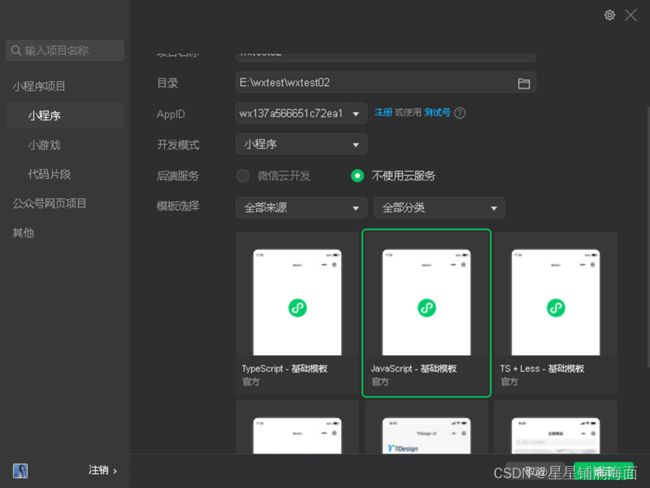Click the mini program logo in TypeScript template
The width and height of the screenshot is (650, 488).
click(298, 308)
